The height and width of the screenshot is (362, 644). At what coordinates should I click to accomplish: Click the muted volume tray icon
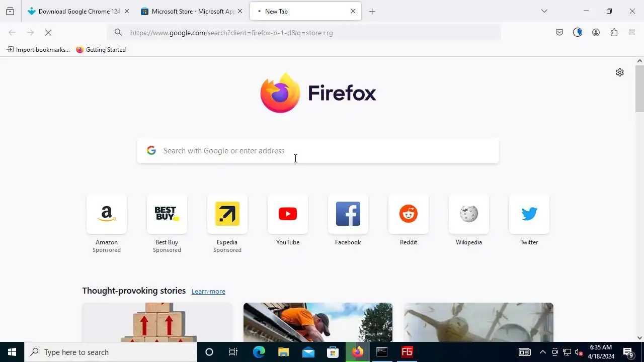(x=579, y=352)
